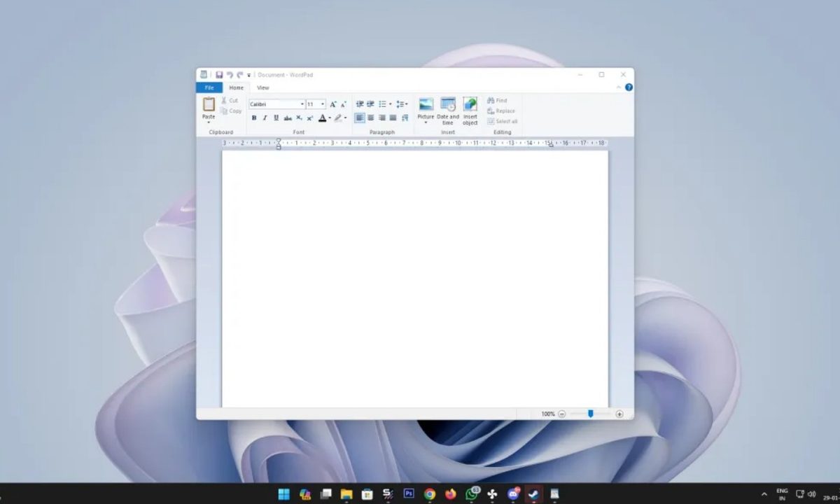Image resolution: width=840 pixels, height=504 pixels.
Task: Toggle Italic formatting
Action: [265, 118]
